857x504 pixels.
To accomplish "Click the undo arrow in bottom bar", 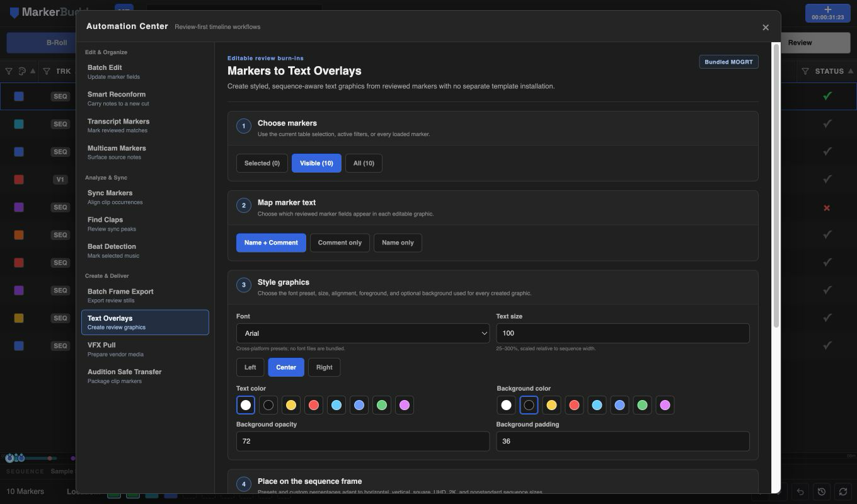I will [800, 491].
